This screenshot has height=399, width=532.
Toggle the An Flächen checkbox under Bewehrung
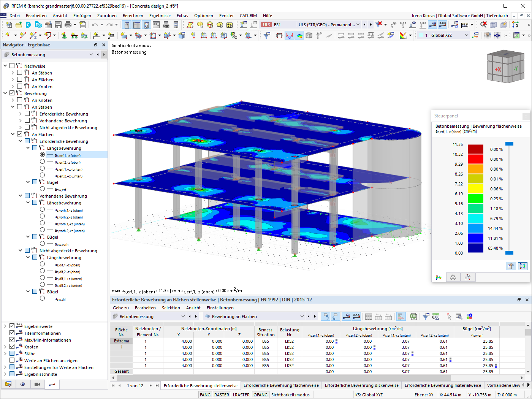pyautogui.click(x=20, y=134)
